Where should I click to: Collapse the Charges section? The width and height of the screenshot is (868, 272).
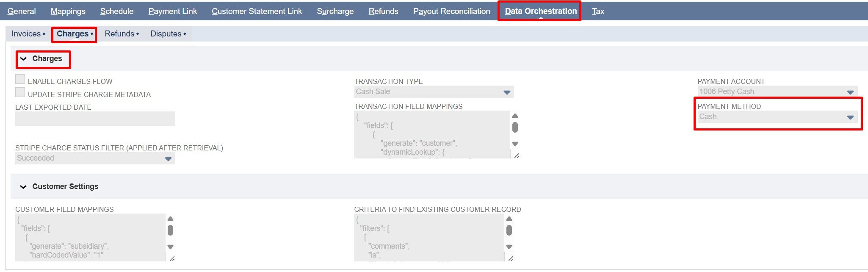coord(24,59)
